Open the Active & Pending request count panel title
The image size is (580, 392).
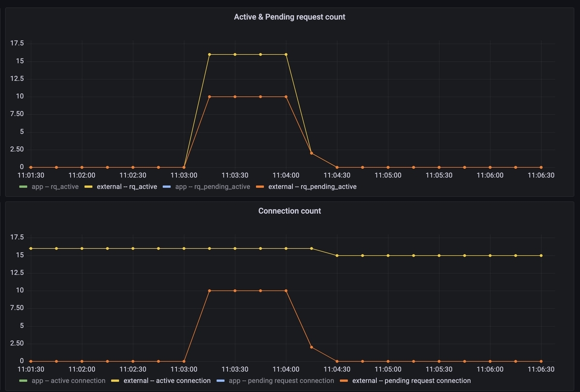[290, 17]
